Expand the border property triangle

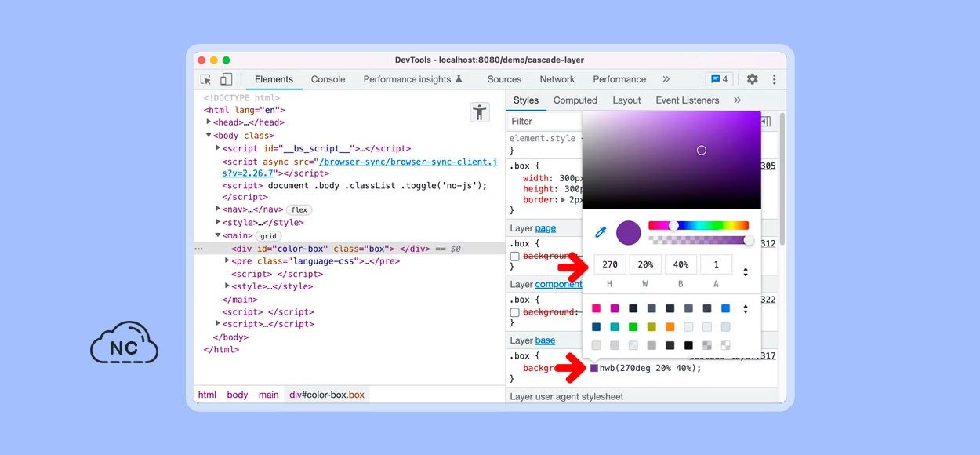[x=563, y=200]
